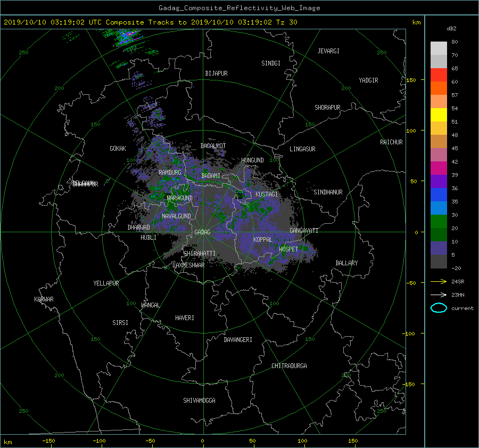This screenshot has height=448, width=479.
Task: Click the KUSTAGI city label
Action: [x=267, y=194]
